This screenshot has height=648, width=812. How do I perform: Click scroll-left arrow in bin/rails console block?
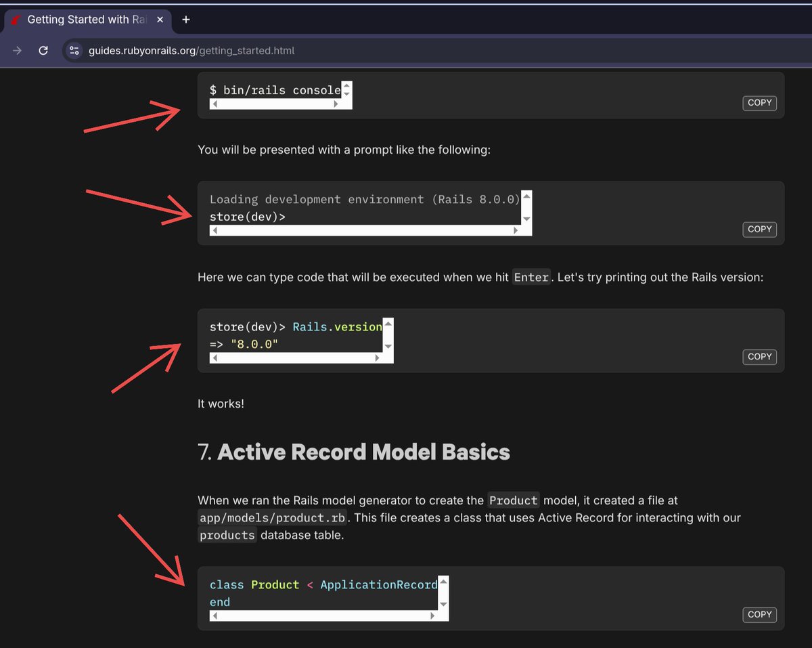coord(215,104)
